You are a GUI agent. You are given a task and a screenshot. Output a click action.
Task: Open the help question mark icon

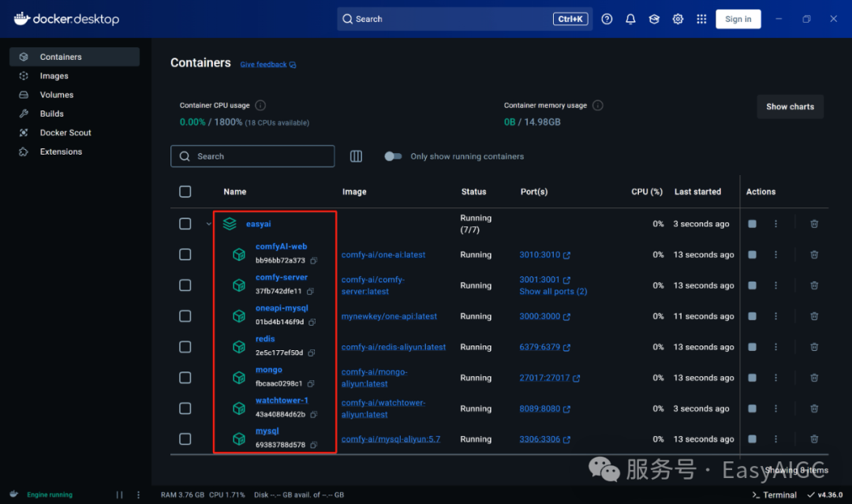coord(607,19)
